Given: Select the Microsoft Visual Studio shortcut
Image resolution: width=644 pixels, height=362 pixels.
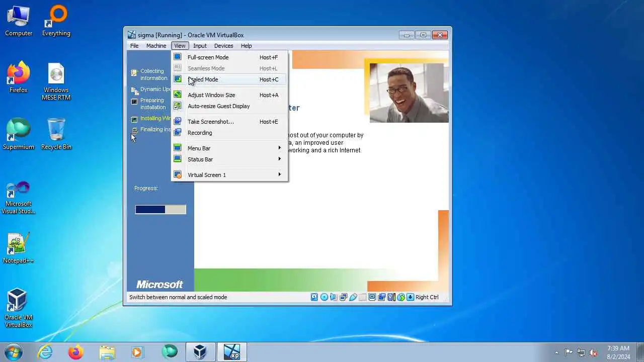Looking at the screenshot, I should coord(19,198).
